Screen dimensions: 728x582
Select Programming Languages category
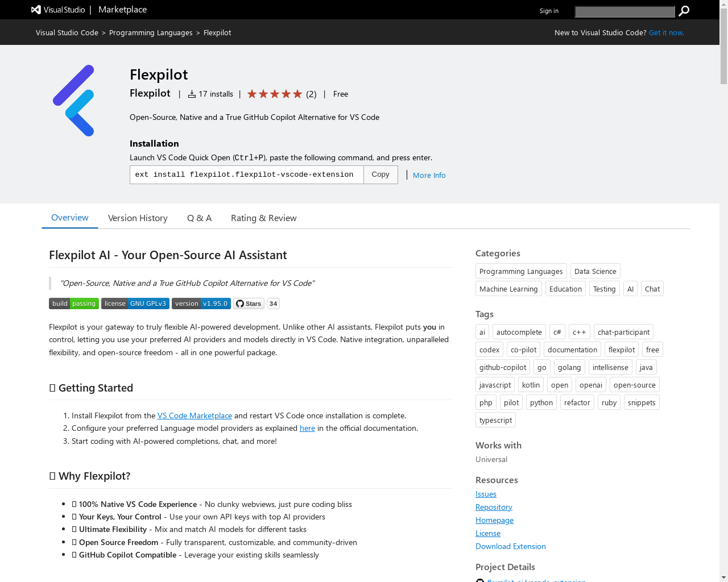(x=521, y=271)
